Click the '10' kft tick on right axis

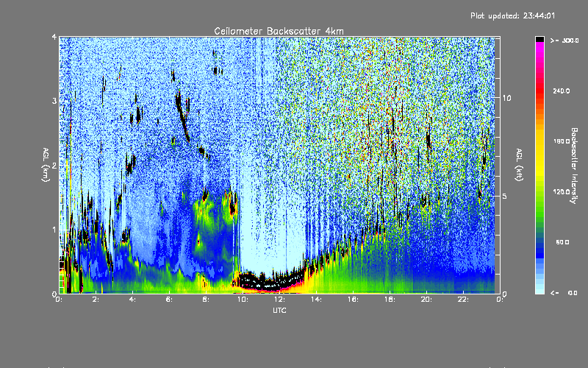(506, 98)
